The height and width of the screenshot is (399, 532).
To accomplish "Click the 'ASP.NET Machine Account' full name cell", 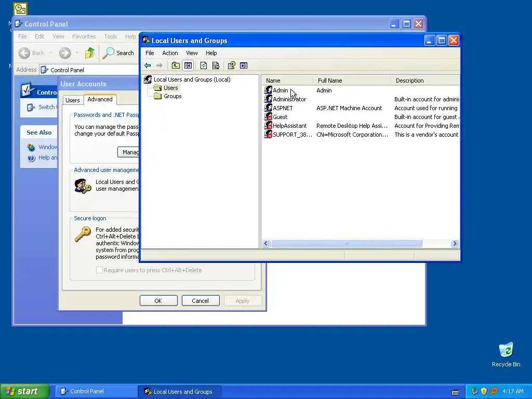I will tap(349, 108).
